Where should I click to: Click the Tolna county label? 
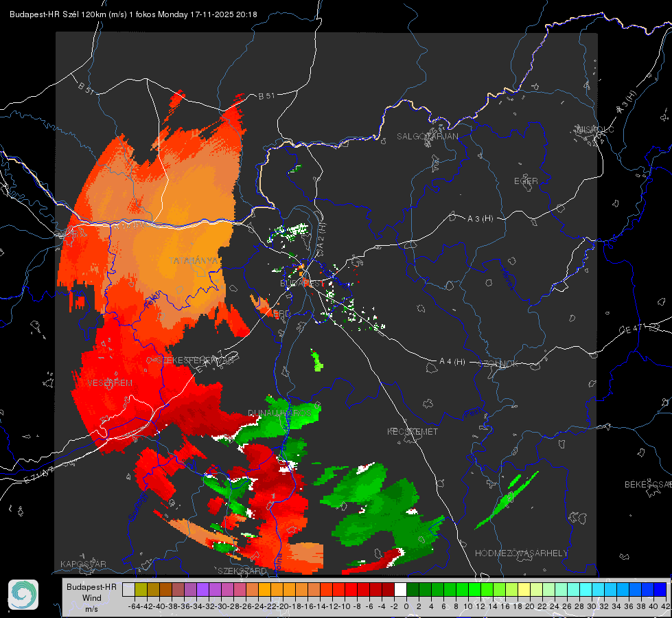click(278, 562)
